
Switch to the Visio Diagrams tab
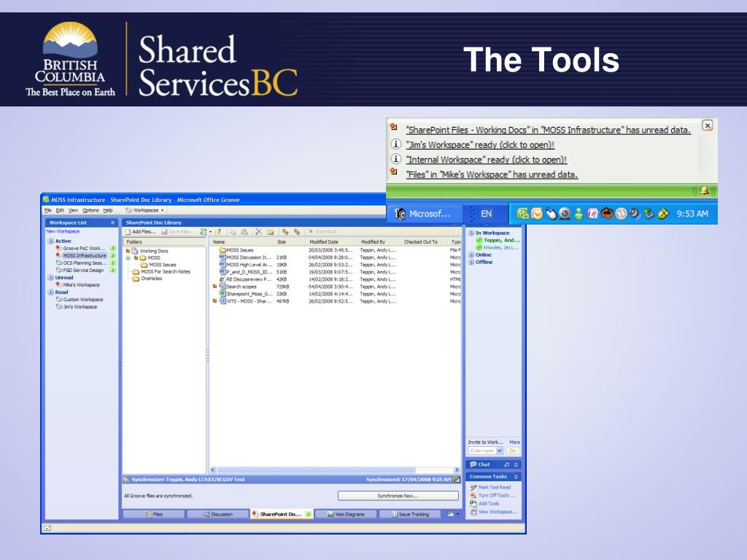pyautogui.click(x=346, y=514)
